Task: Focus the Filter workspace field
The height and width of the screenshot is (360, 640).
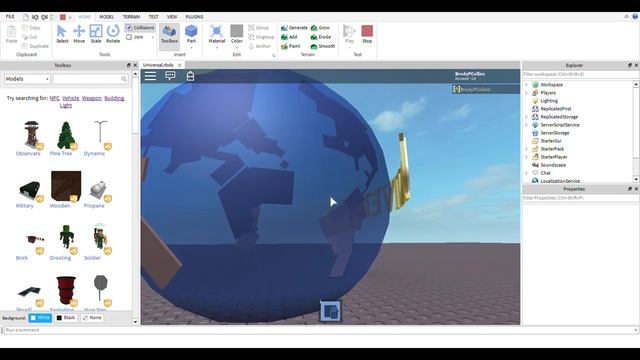Action: pyautogui.click(x=580, y=74)
